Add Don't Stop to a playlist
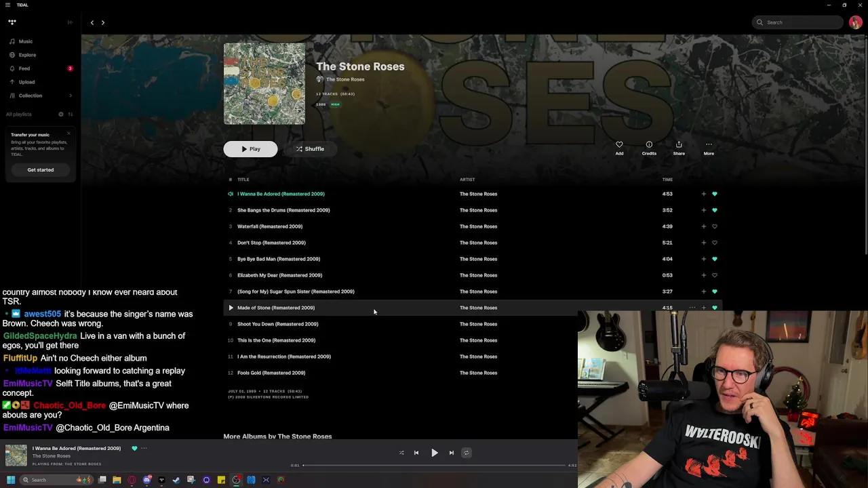868x488 pixels. pos(703,243)
